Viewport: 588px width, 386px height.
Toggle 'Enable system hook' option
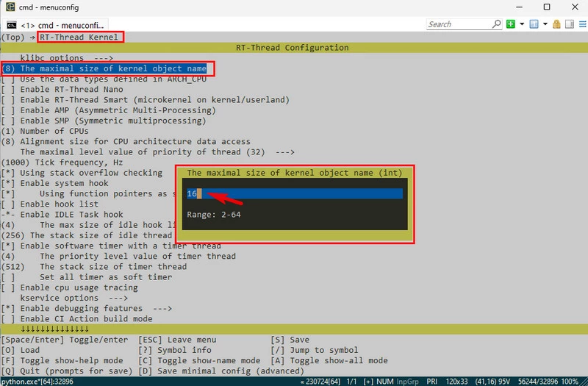pos(54,183)
